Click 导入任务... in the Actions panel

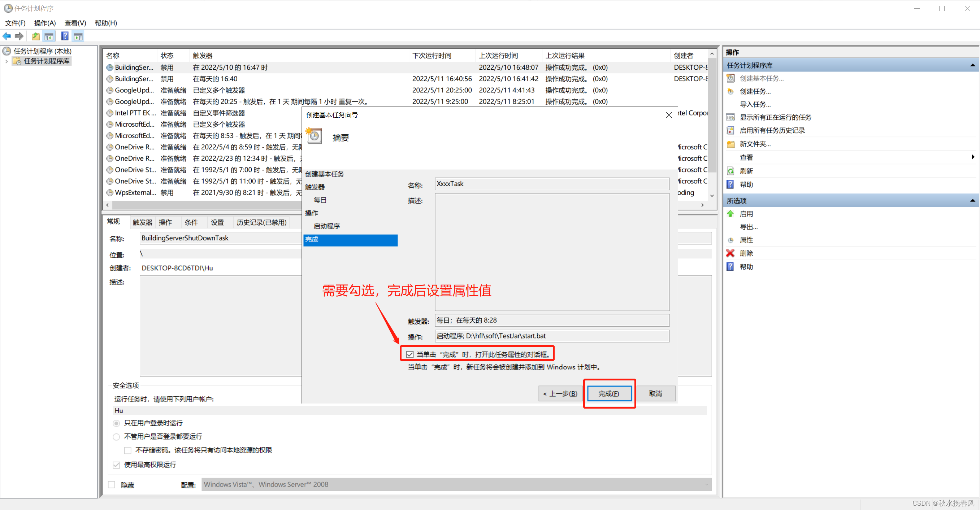point(755,104)
